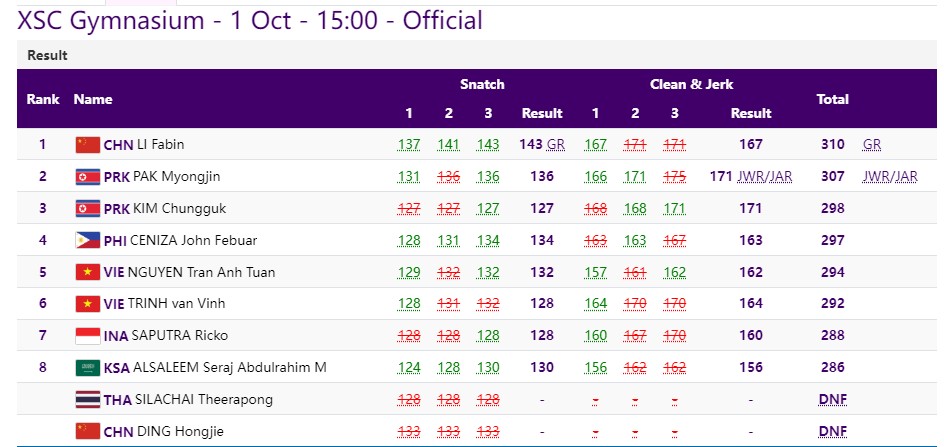
Task: Click the DNF abbreviation in DING Hongjie's row
Action: (833, 431)
